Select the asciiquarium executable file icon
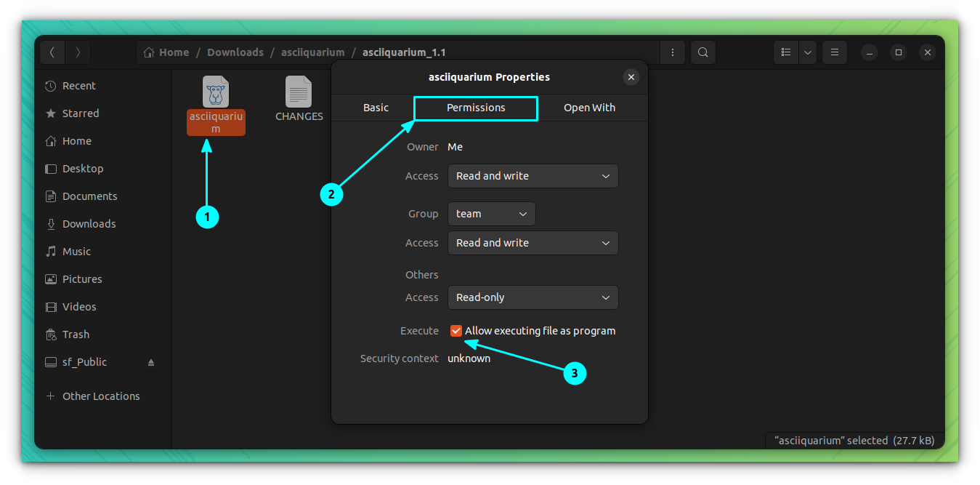 coord(216,91)
